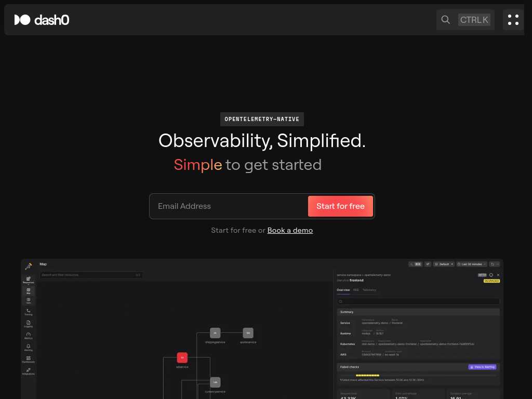The width and height of the screenshot is (532, 399).
Task: Click the yellow failed checks timeline bar
Action: tap(367, 375)
